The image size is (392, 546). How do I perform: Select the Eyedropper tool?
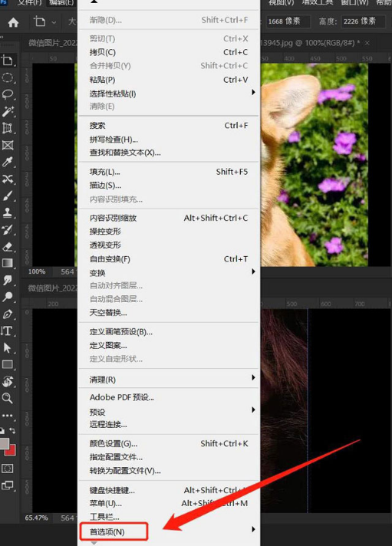(x=8, y=162)
